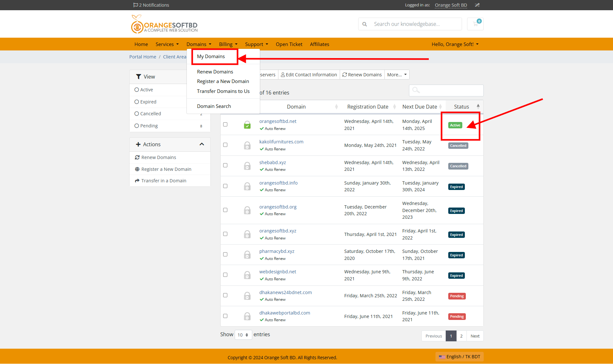This screenshot has height=364, width=613.
Task: Collapse the Actions panel using its chevron
Action: click(202, 144)
